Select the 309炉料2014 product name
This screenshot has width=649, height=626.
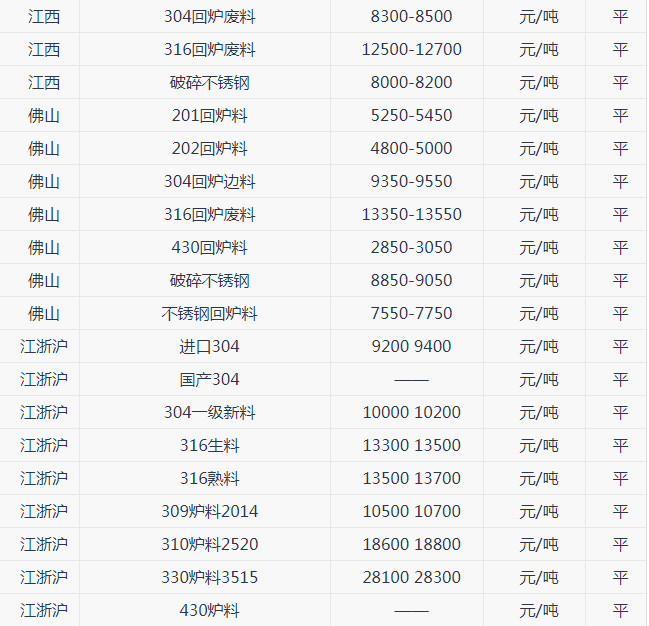tap(209, 511)
